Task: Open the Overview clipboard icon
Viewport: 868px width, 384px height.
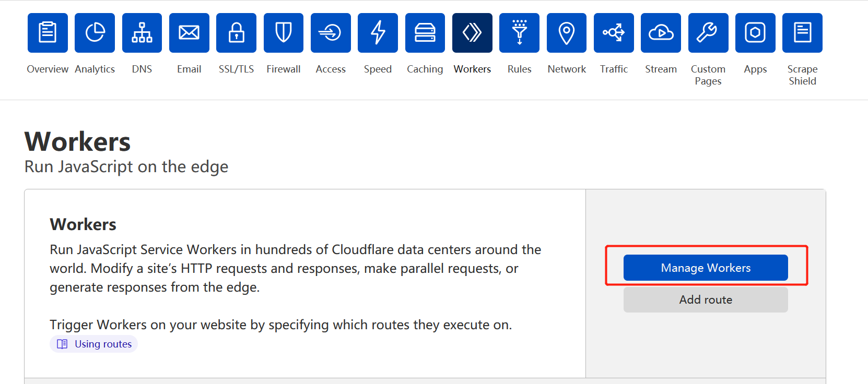Action: pos(48,33)
